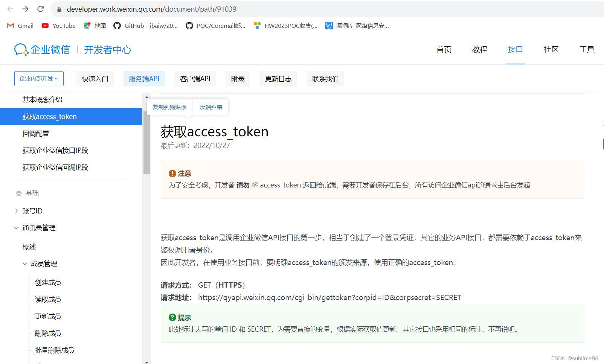Switch to the 附录 tab

(x=238, y=79)
